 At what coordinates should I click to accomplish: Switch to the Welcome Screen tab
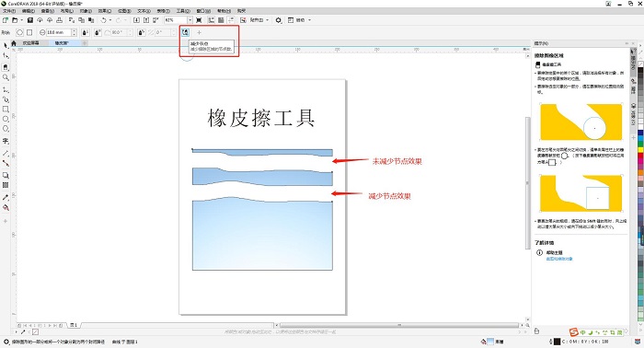31,43
